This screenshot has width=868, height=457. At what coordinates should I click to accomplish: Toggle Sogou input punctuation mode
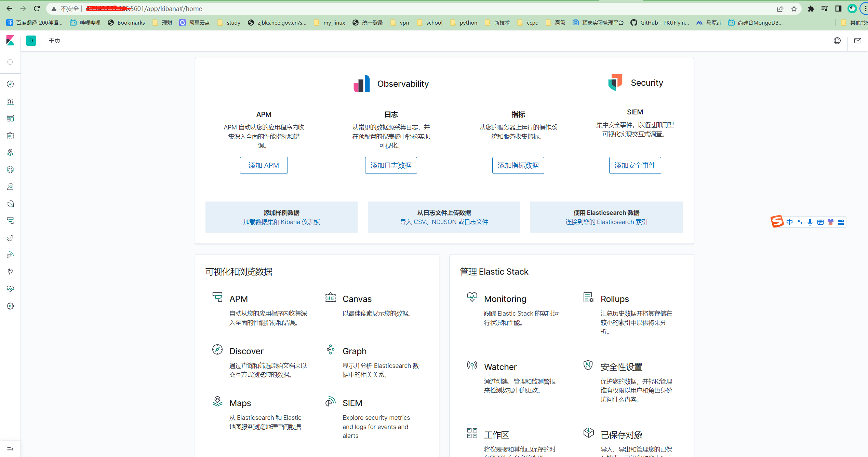[800, 222]
